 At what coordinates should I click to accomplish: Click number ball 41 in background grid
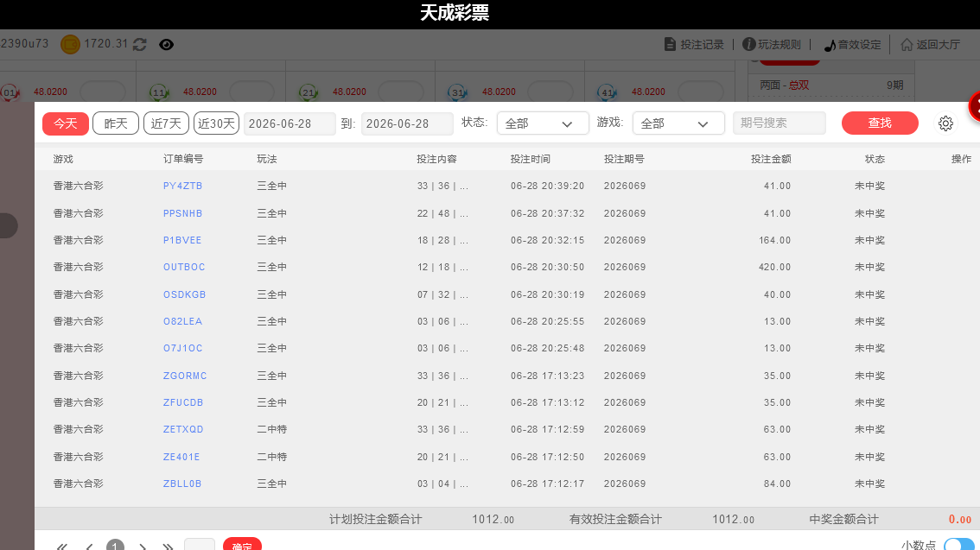[607, 93]
